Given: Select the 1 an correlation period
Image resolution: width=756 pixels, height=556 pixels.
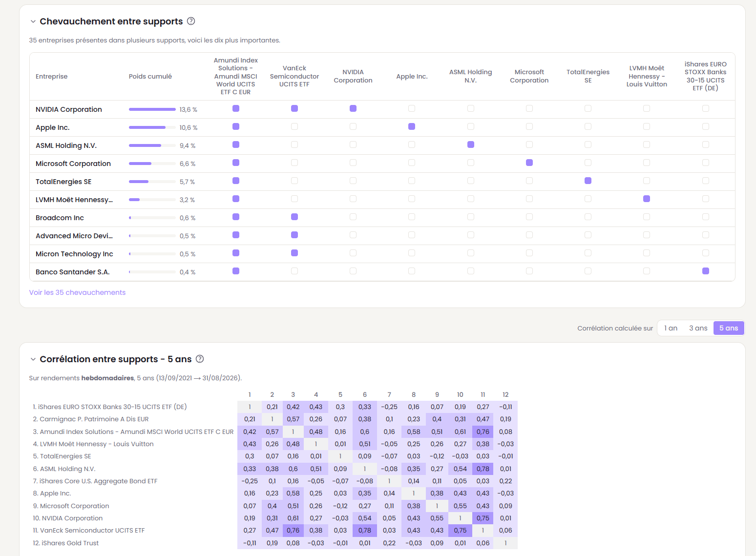Looking at the screenshot, I should point(671,328).
